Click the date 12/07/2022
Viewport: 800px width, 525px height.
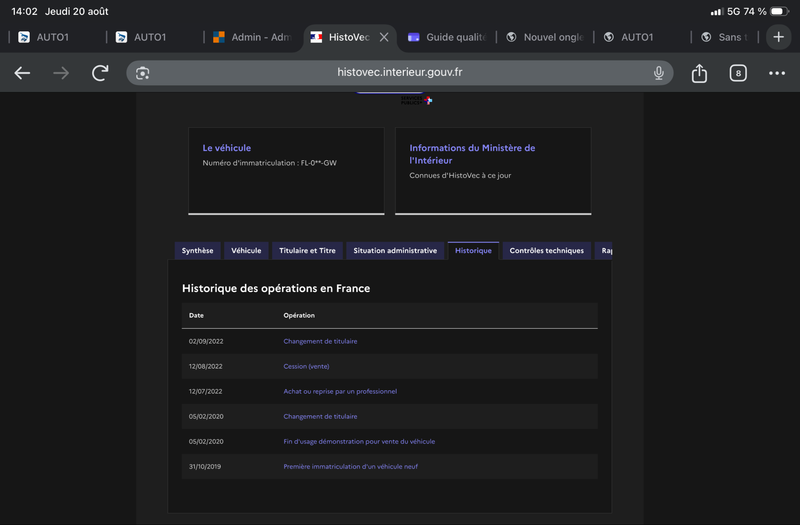pos(206,391)
